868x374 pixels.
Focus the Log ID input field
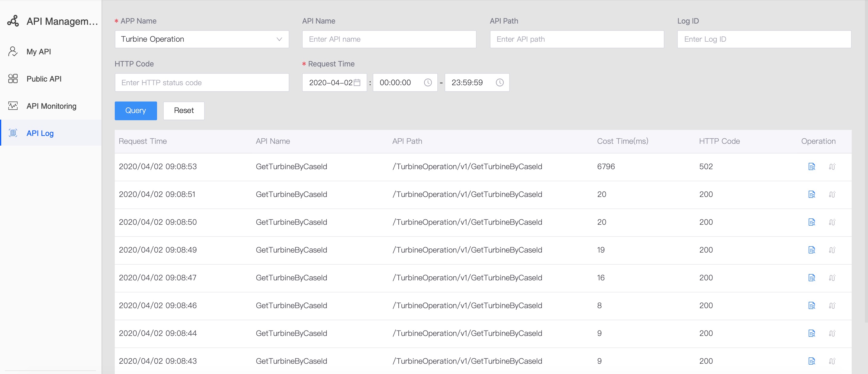coord(764,39)
